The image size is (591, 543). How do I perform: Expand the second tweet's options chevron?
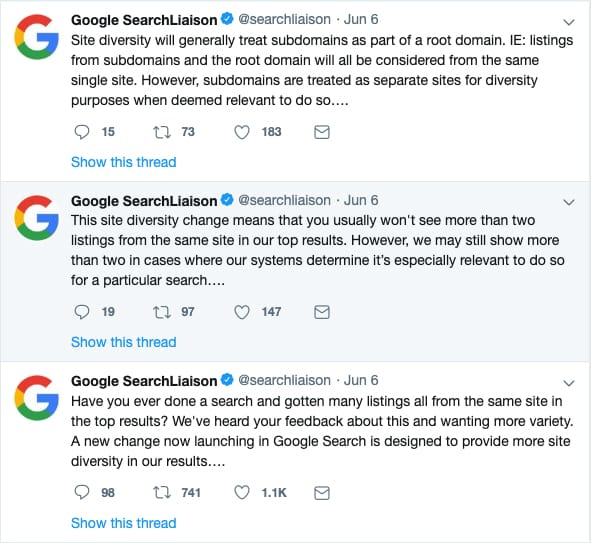tap(568, 202)
